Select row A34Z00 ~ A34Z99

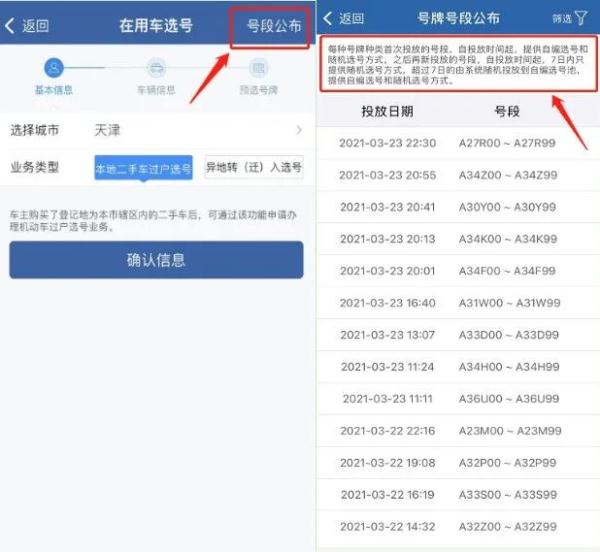(458, 175)
